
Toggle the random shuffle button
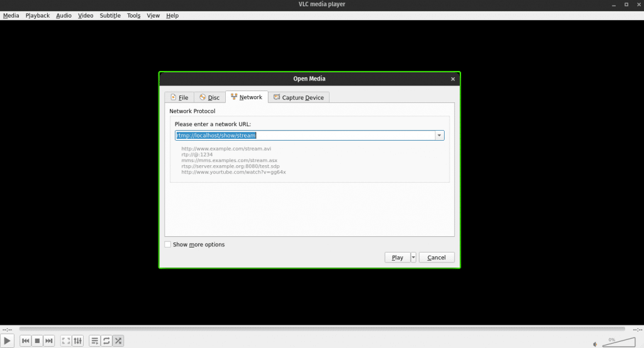coord(118,340)
